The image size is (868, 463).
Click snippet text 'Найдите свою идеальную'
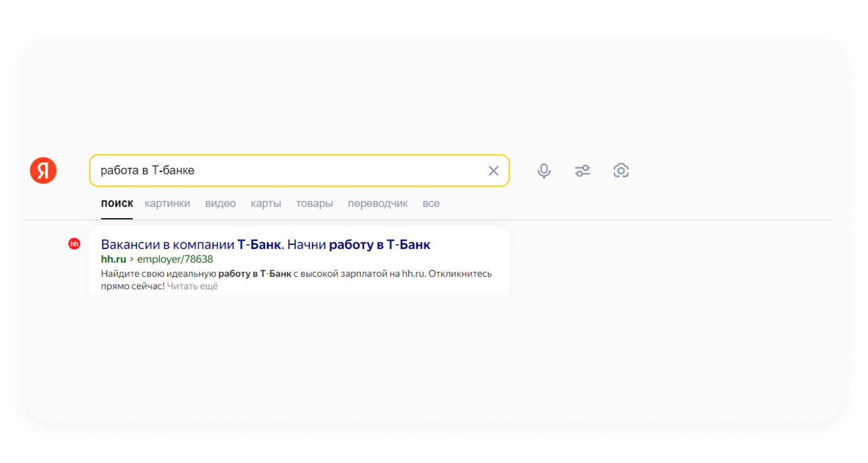click(x=158, y=274)
